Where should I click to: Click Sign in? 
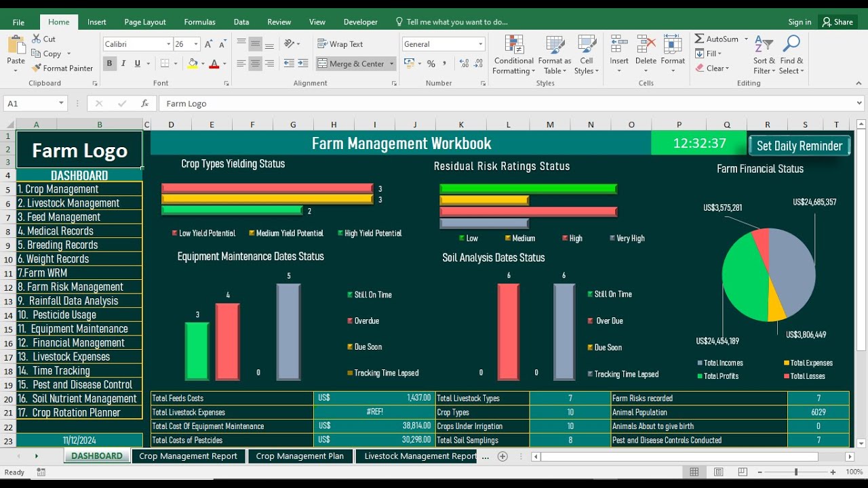[800, 22]
